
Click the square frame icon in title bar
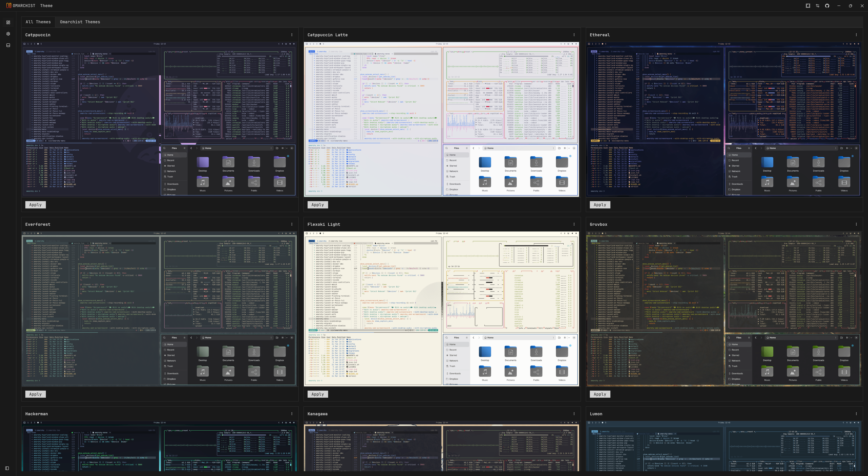(808, 6)
